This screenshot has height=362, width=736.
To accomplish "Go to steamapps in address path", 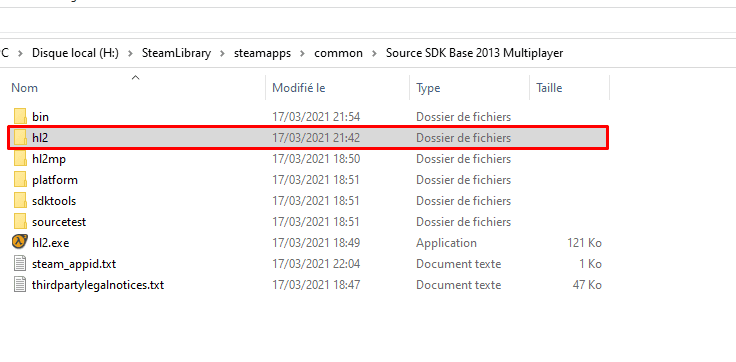I will pos(262,53).
